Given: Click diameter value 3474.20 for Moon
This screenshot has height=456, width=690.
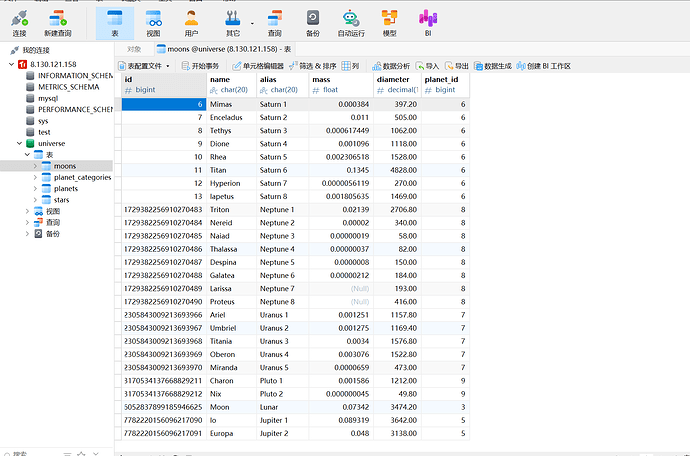Looking at the screenshot, I should pos(397,407).
